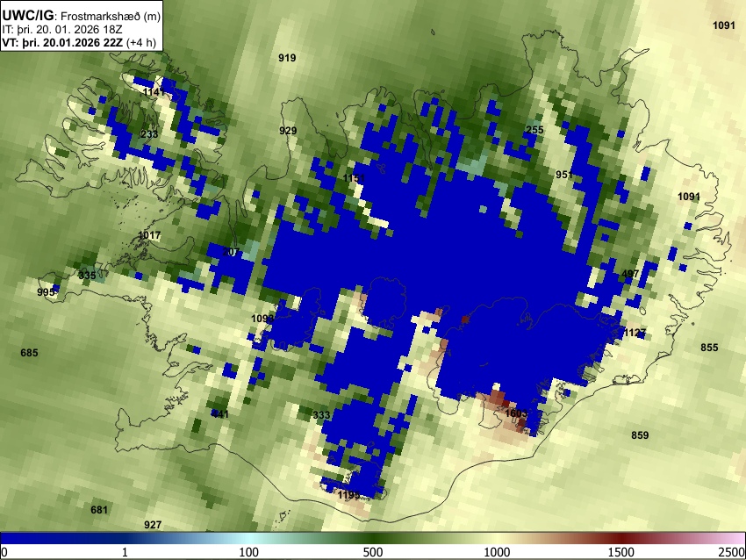Screen dimensions: 746x560
Task: Click the legend tick label 2500
Action: [x=731, y=552]
